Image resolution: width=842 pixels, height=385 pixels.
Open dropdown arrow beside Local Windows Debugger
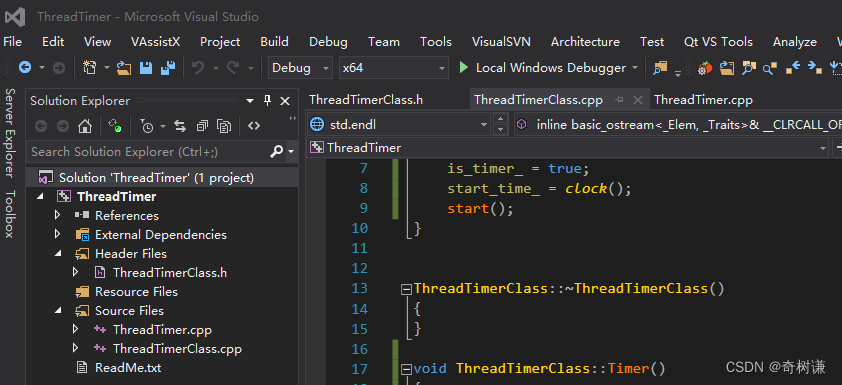(635, 68)
